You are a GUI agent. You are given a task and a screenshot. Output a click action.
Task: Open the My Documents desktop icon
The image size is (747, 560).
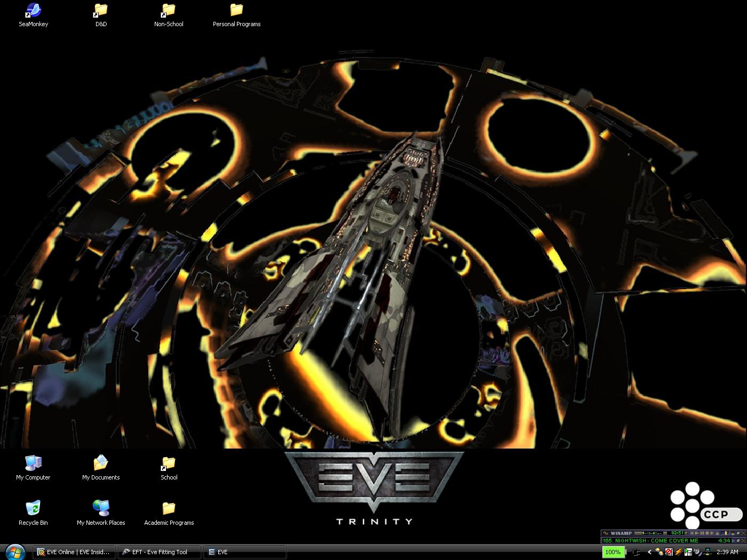click(101, 468)
